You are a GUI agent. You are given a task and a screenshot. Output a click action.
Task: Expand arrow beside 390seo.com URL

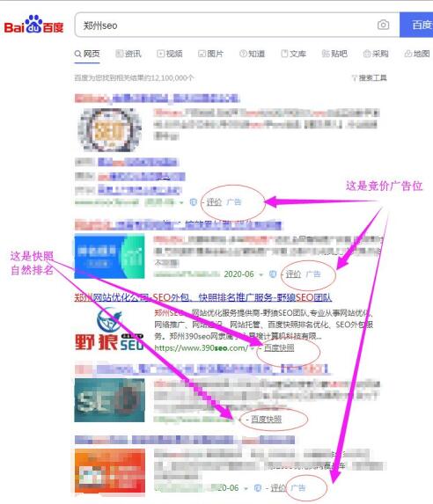(253, 348)
